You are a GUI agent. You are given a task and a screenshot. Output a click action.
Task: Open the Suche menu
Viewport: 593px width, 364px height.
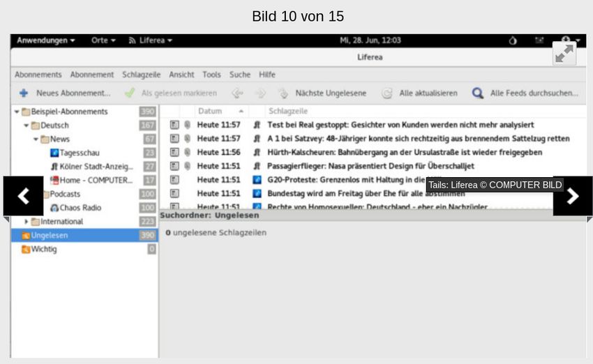click(x=240, y=75)
